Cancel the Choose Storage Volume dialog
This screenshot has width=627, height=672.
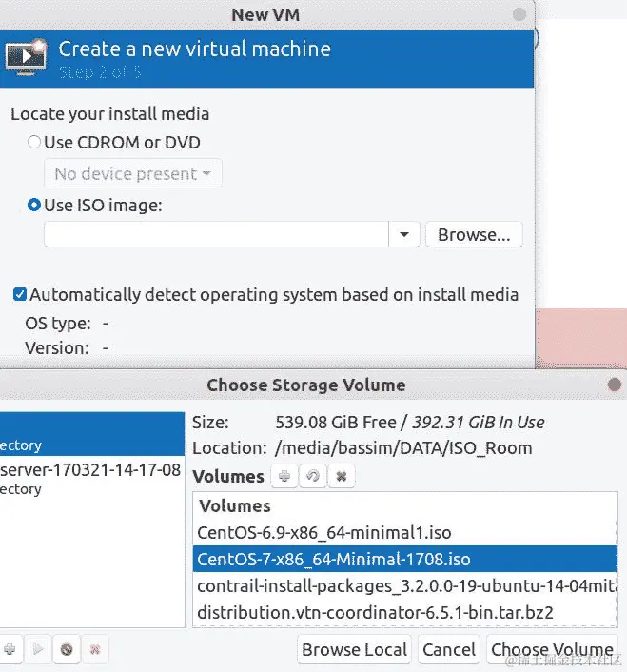point(449,649)
